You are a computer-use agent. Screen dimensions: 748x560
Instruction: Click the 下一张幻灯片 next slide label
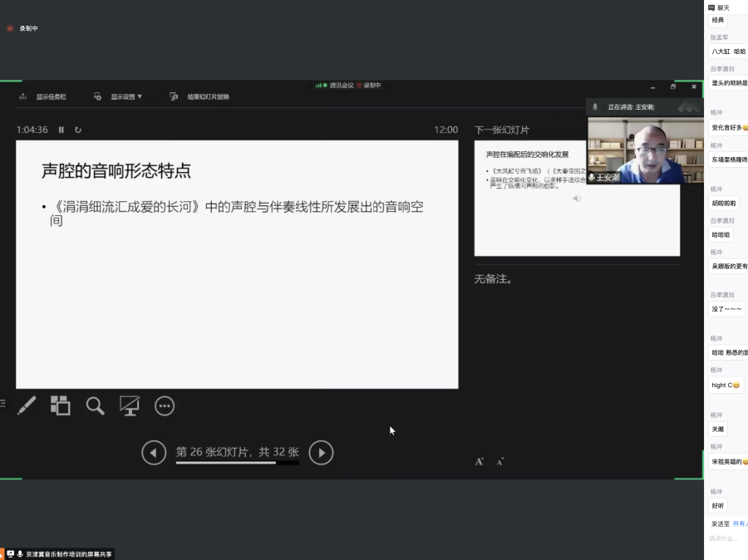click(x=502, y=130)
